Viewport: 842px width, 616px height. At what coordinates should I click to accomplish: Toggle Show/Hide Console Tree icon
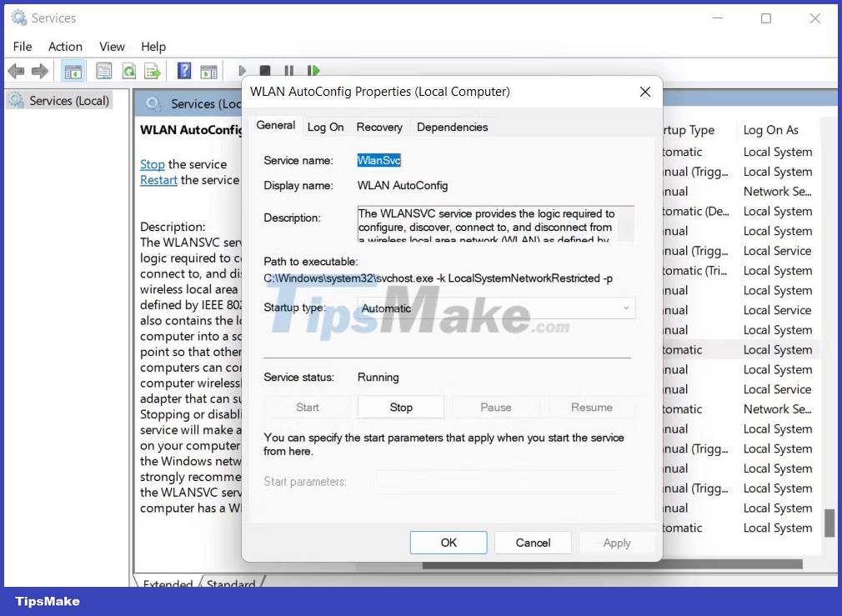click(73, 70)
